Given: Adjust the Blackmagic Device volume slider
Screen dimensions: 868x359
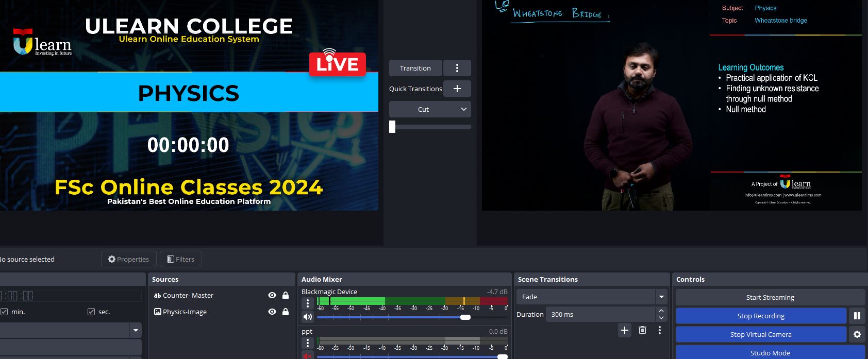Looking at the screenshot, I should 465,317.
